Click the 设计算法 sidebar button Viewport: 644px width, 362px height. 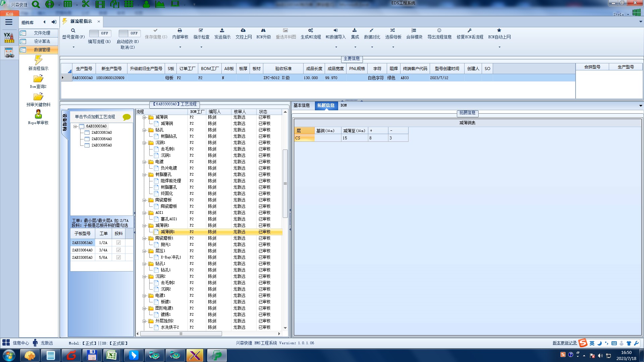tap(42, 41)
